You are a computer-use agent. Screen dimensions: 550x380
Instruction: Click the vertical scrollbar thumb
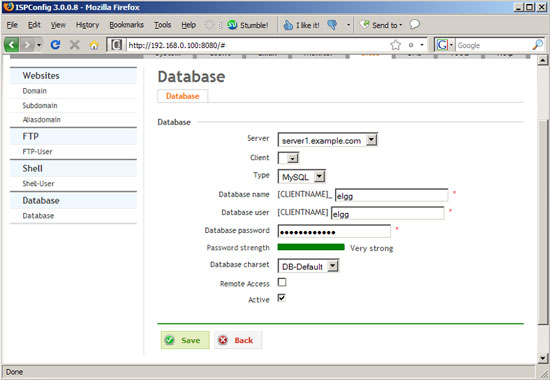pos(542,222)
